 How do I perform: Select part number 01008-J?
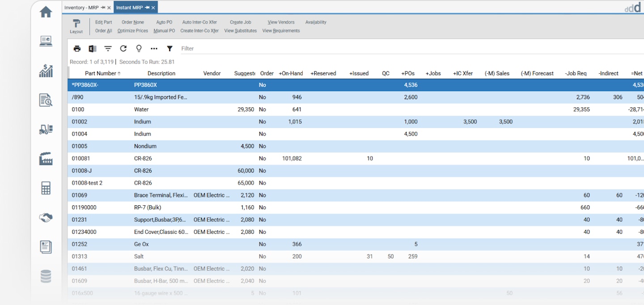point(82,171)
